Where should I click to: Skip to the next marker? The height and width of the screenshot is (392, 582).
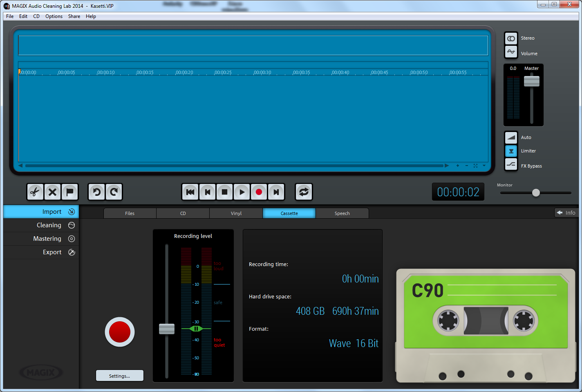pos(276,192)
